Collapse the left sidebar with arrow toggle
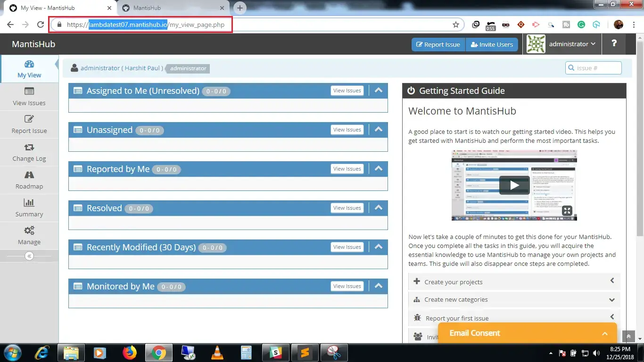 point(29,256)
